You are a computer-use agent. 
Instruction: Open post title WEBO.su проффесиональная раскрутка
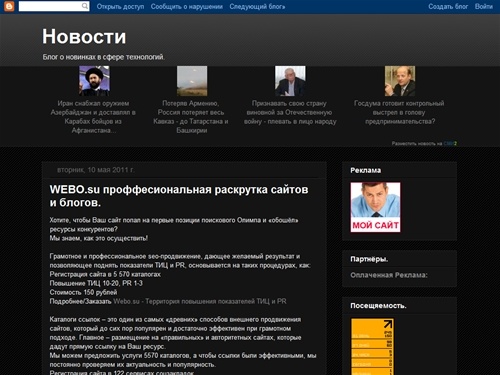[179, 196]
